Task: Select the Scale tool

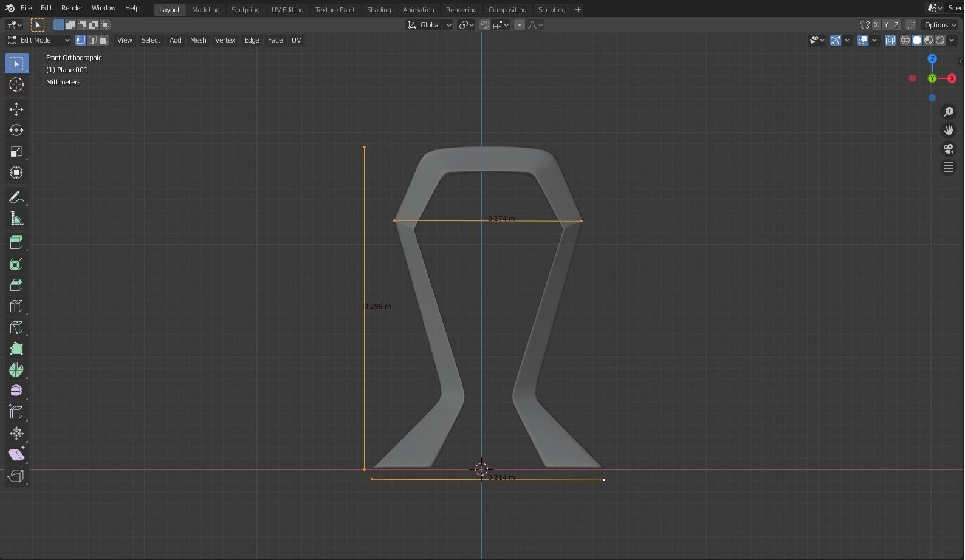Action: (16, 152)
